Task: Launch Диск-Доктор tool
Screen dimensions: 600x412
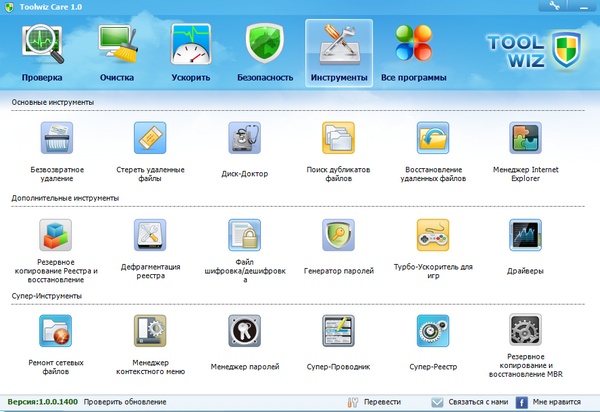Action: pos(244,138)
